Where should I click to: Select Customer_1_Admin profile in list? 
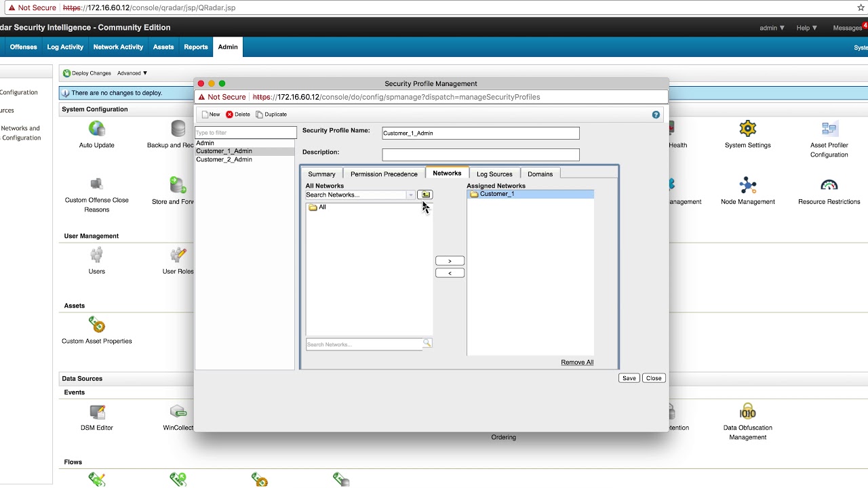[245, 151]
